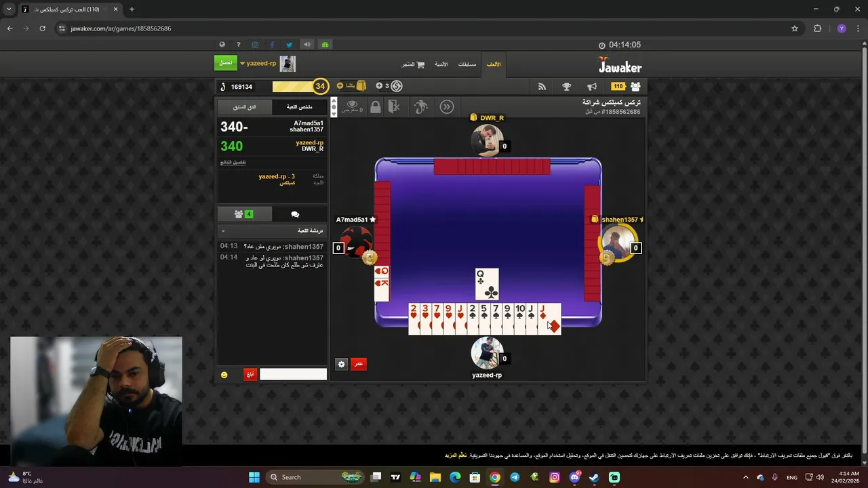Open the help question mark icon

(x=239, y=45)
